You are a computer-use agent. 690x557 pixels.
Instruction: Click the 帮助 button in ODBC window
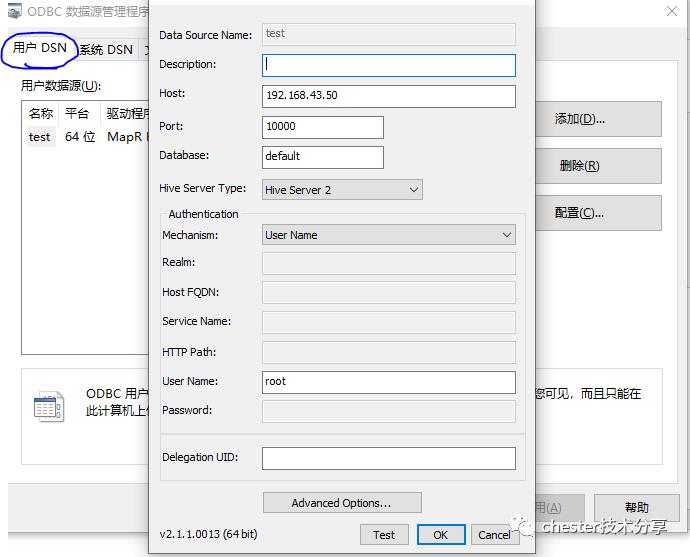click(637, 507)
